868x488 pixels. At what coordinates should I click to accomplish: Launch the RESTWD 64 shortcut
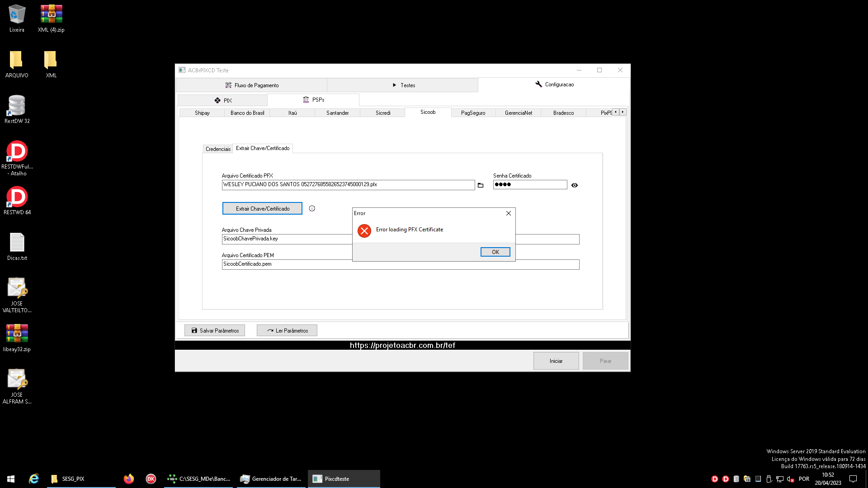[17, 201]
